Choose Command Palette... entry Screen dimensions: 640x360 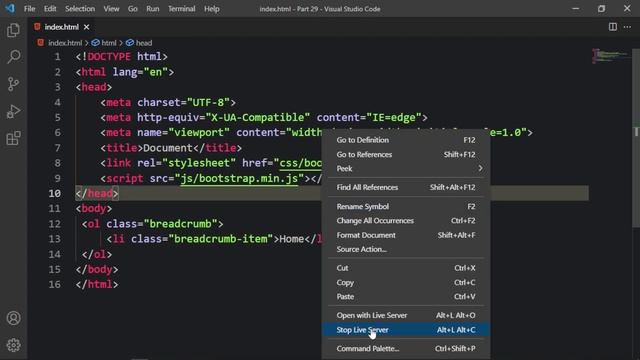(x=406, y=349)
